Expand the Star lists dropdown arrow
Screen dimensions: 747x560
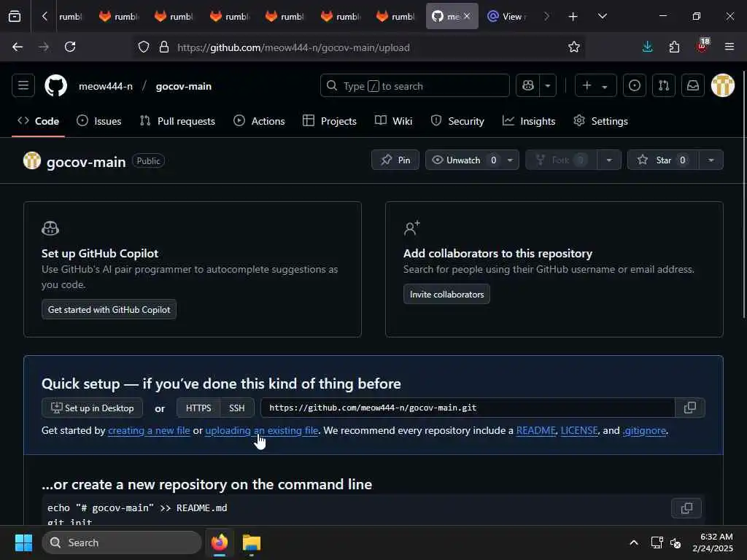click(711, 160)
